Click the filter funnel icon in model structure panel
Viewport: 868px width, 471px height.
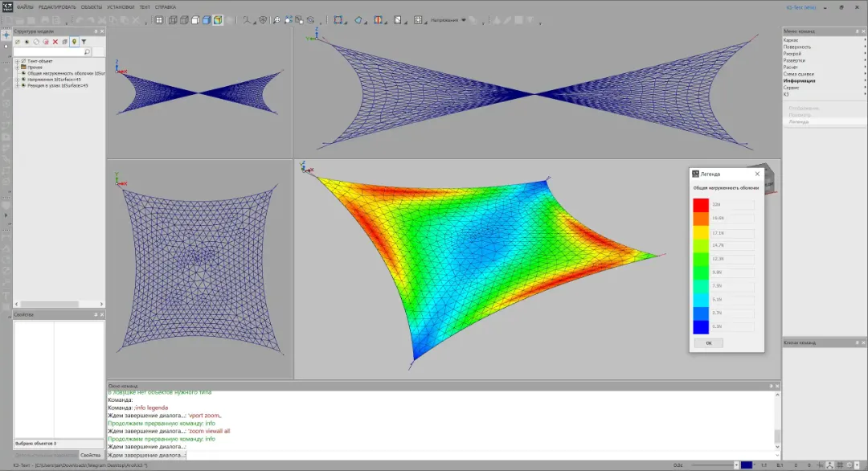[84, 42]
